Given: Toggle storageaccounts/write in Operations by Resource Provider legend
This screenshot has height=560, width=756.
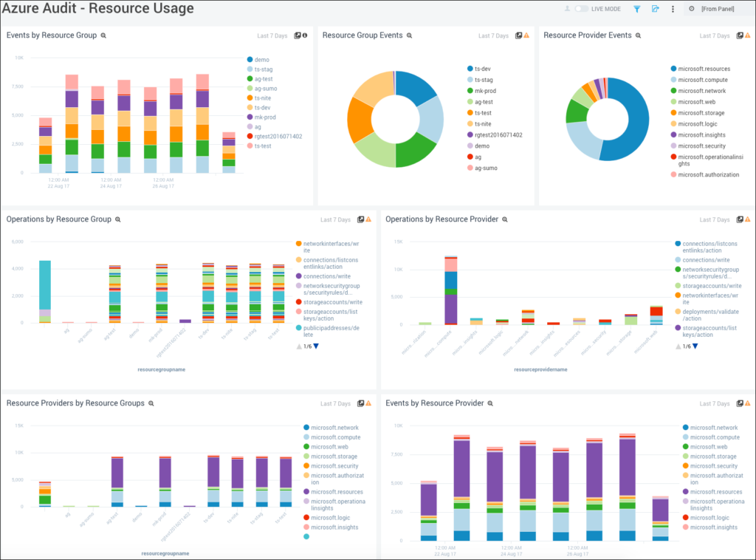Looking at the screenshot, I should [708, 286].
